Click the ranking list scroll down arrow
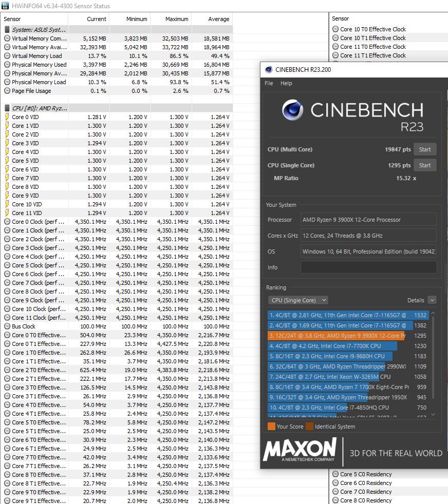The width and height of the screenshot is (448, 504). pyautogui.click(x=433, y=414)
